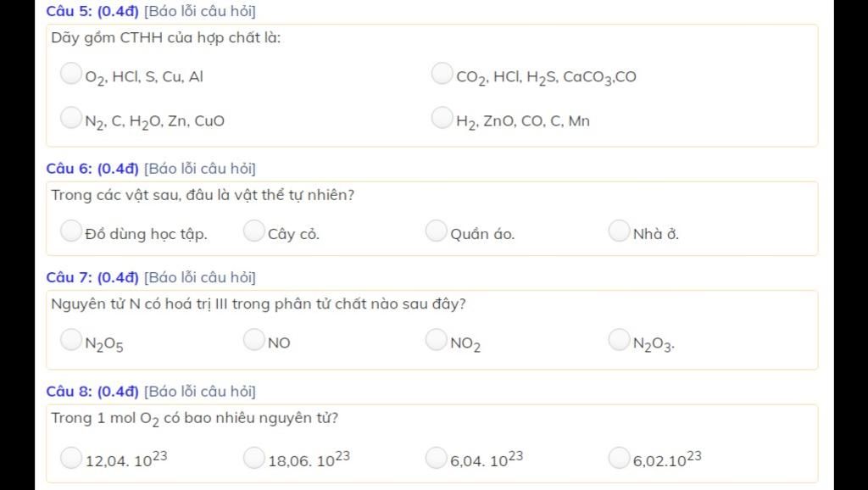Report a problem with Câu 8

pos(200,392)
